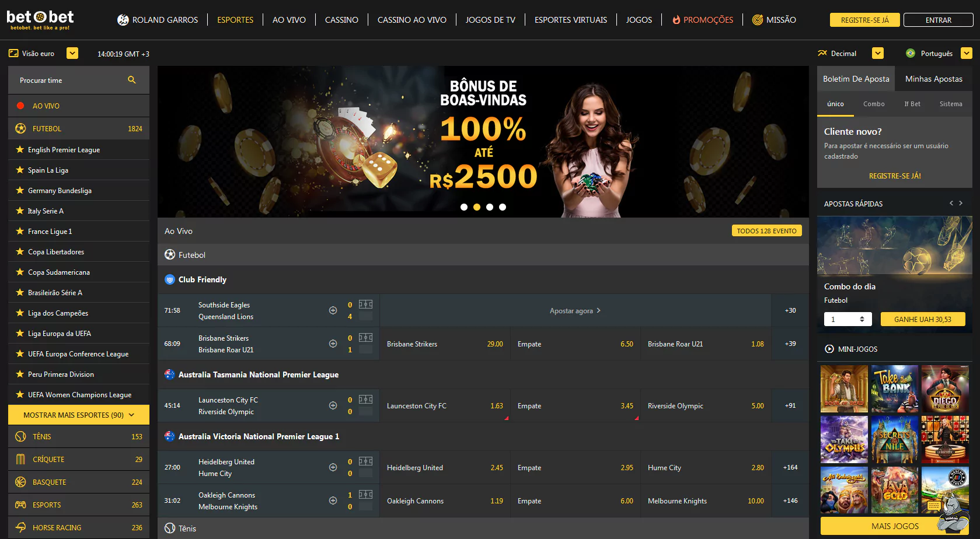980x539 pixels.
Task: Open the Português language dropdown
Action: pos(967,53)
